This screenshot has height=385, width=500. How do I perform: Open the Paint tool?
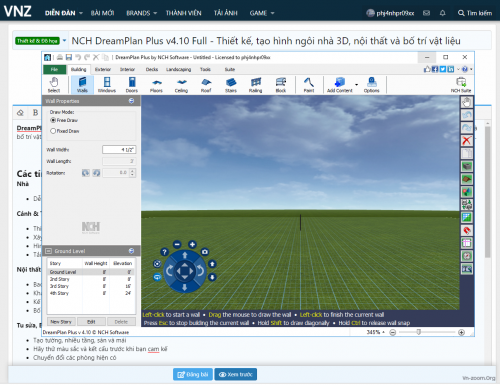(309, 85)
